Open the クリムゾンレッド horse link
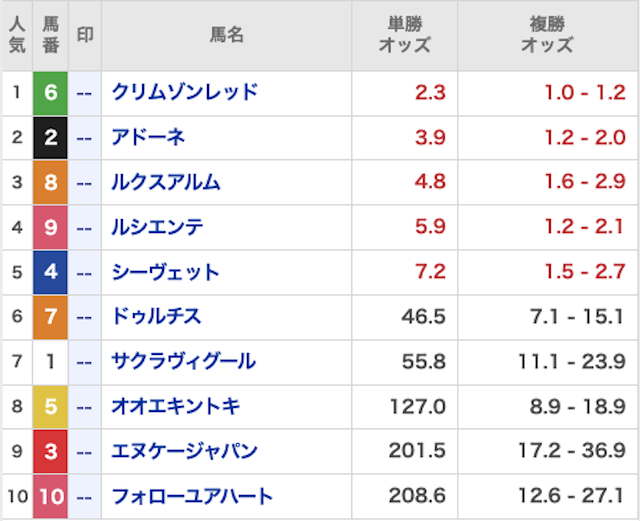 pyautogui.click(x=185, y=93)
